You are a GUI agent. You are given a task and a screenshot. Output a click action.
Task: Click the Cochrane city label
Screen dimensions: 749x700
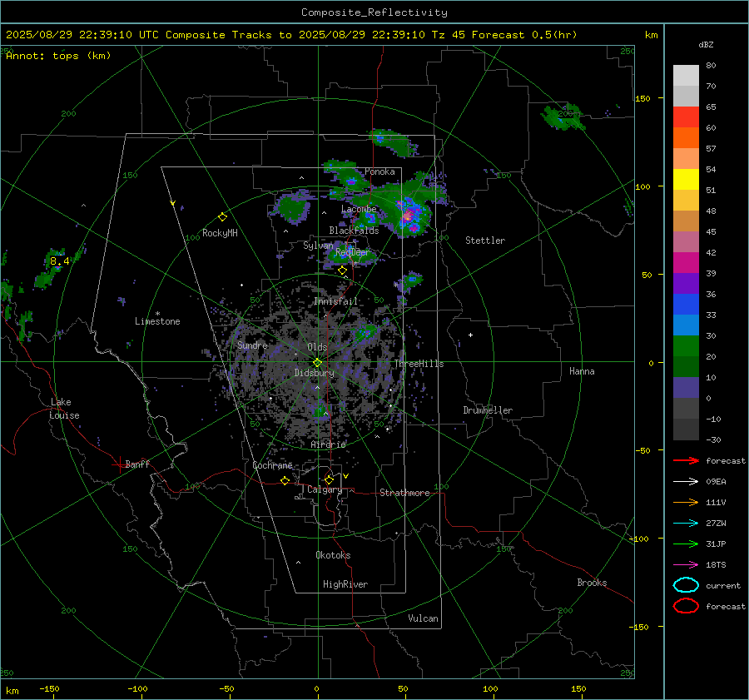pos(272,465)
